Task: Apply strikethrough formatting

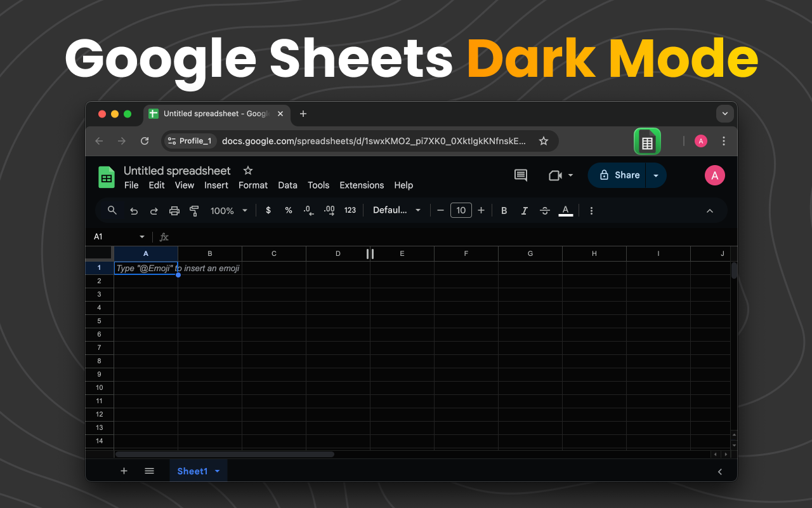Action: tap(544, 210)
